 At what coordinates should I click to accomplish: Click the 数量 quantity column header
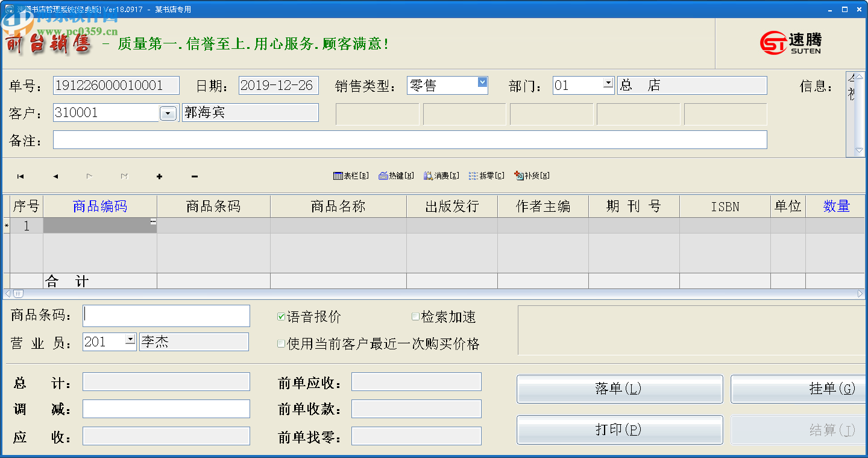(x=837, y=206)
